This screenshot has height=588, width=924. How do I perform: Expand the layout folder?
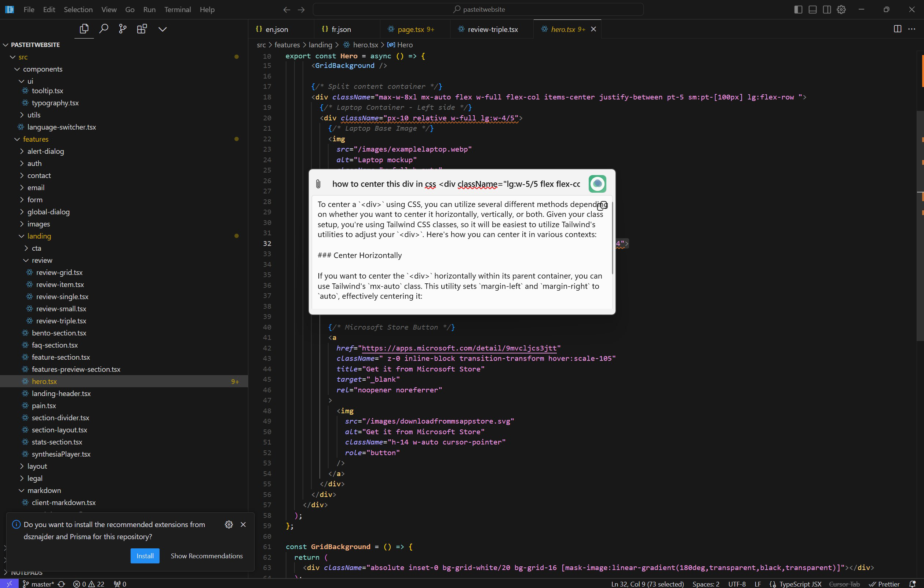coord(124,466)
